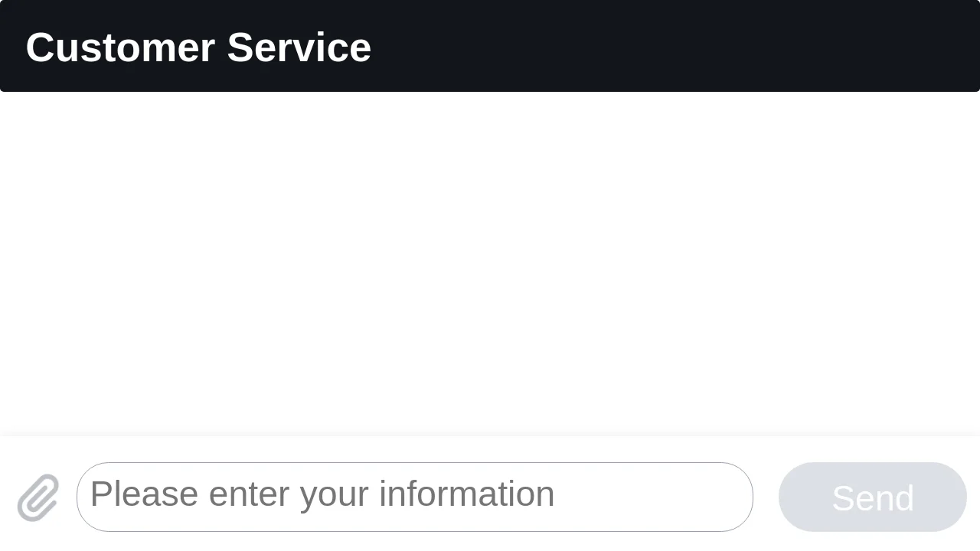Tap the upload clip icon
The height and width of the screenshot is (551, 980).
click(x=38, y=497)
